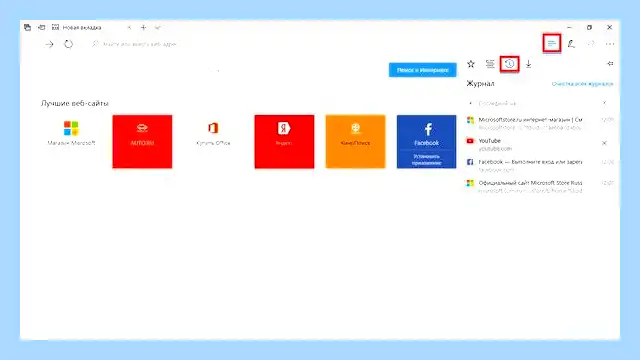Set these tabs aside icon
This screenshot has height=360, width=640.
click(x=41, y=27)
